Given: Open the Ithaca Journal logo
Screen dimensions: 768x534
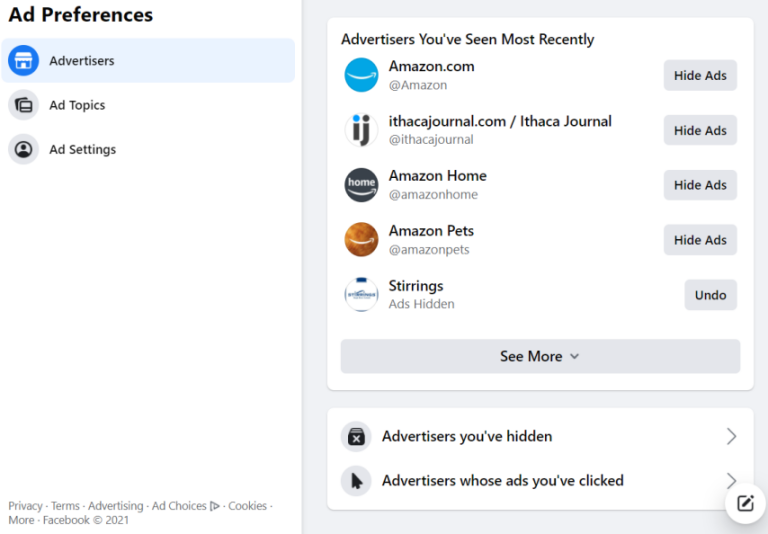Looking at the screenshot, I should pos(361,130).
